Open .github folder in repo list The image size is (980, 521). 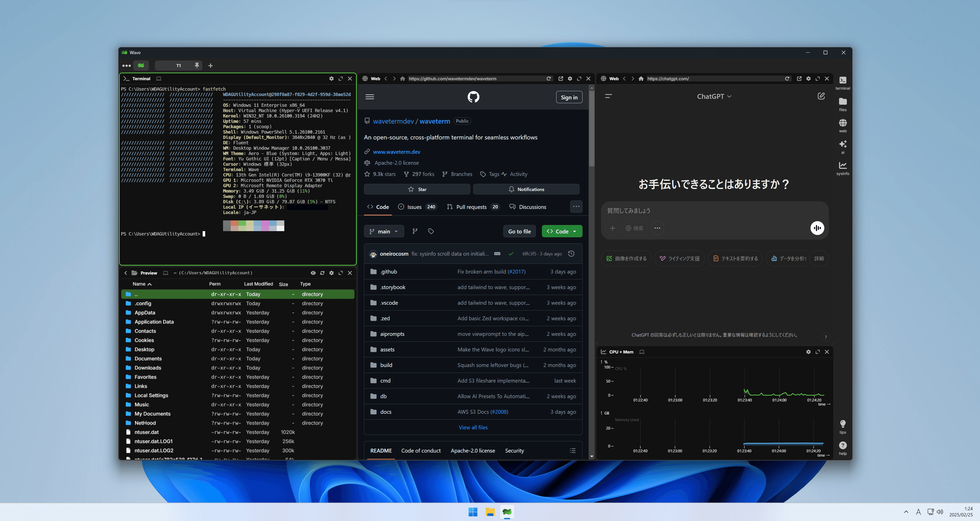(x=388, y=271)
